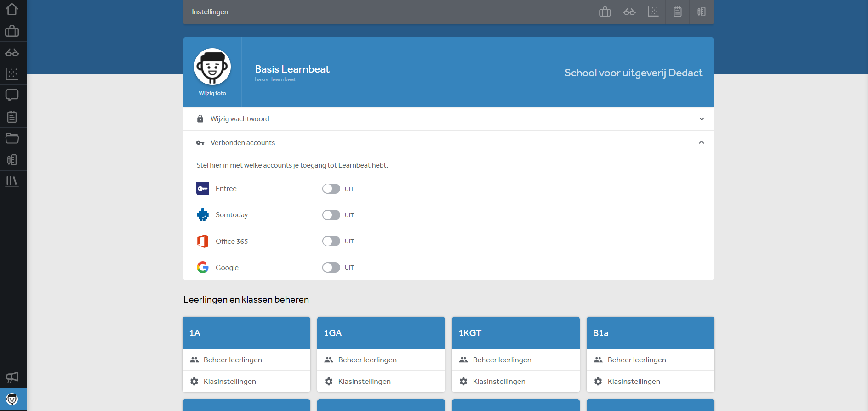Open the Wijzig wachtwoord section
The height and width of the screenshot is (411, 868).
click(448, 119)
